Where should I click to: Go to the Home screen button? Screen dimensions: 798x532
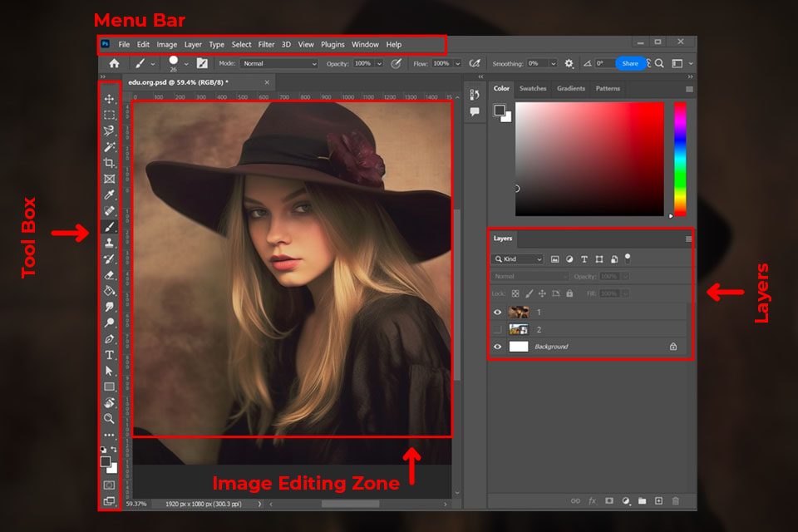(114, 63)
